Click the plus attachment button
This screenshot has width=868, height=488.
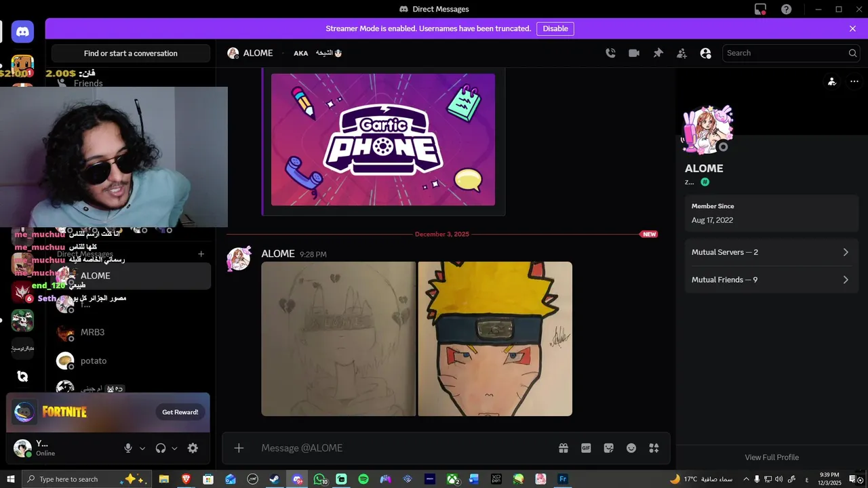239,448
